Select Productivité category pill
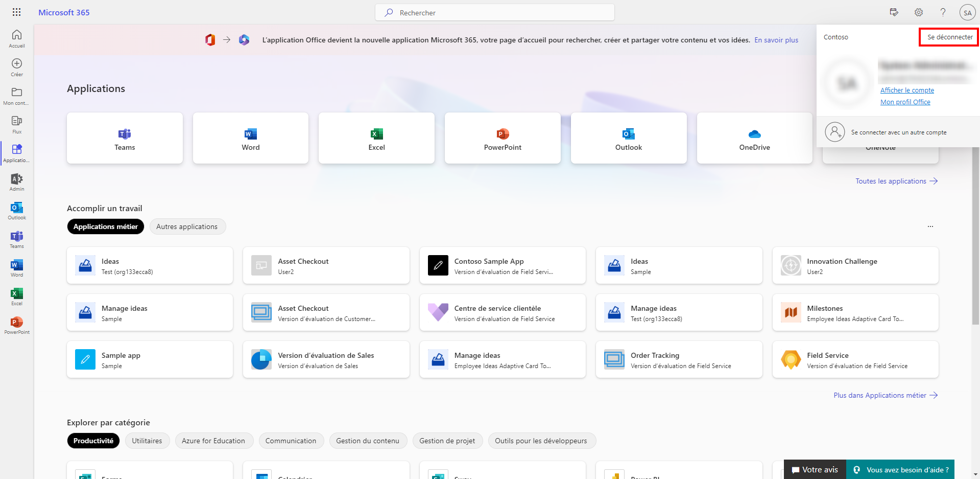The height and width of the screenshot is (479, 980). pos(93,441)
